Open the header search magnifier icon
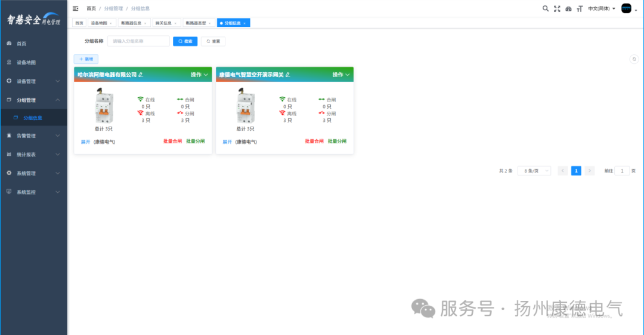The width and height of the screenshot is (644, 335). [546, 8]
